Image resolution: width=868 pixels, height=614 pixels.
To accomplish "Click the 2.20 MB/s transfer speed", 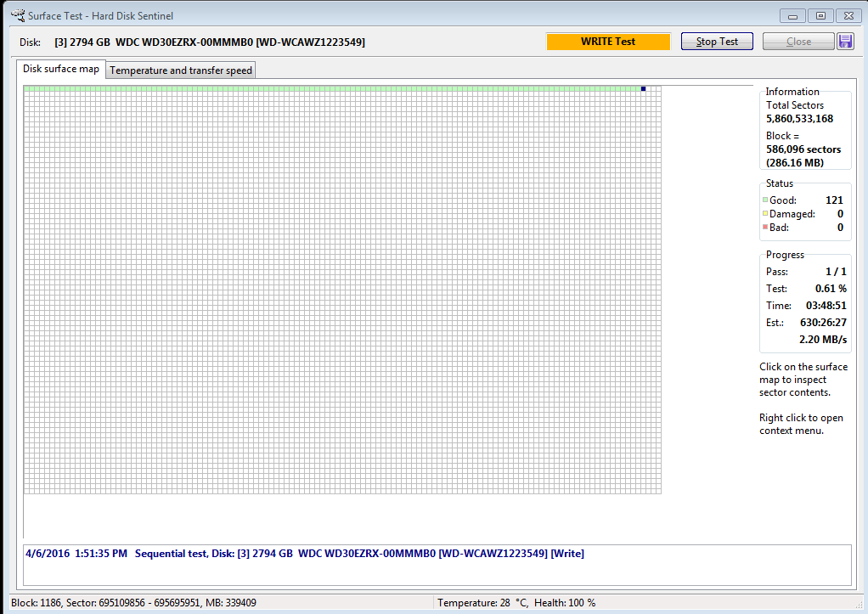I will click(823, 340).
